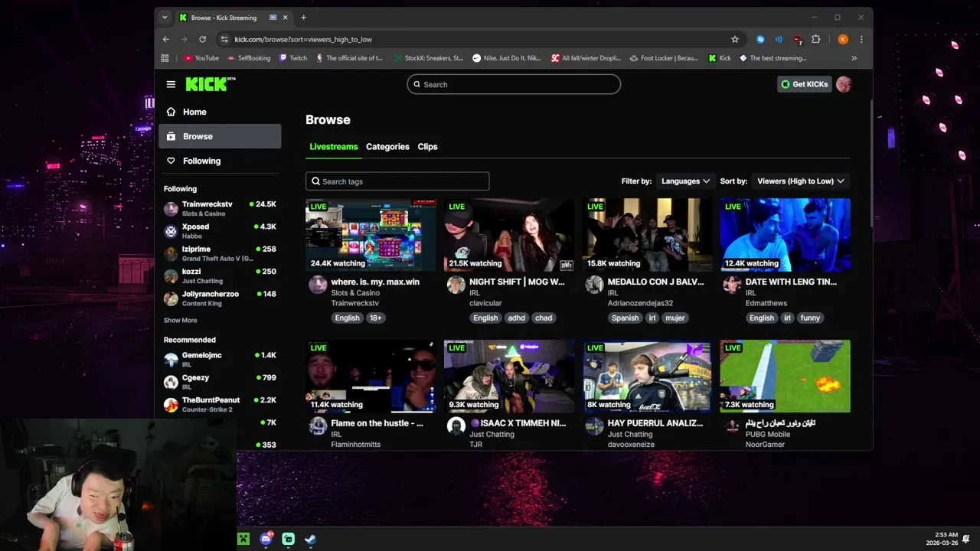This screenshot has width=980, height=551.
Task: Switch to the Clips tab
Action: click(427, 147)
